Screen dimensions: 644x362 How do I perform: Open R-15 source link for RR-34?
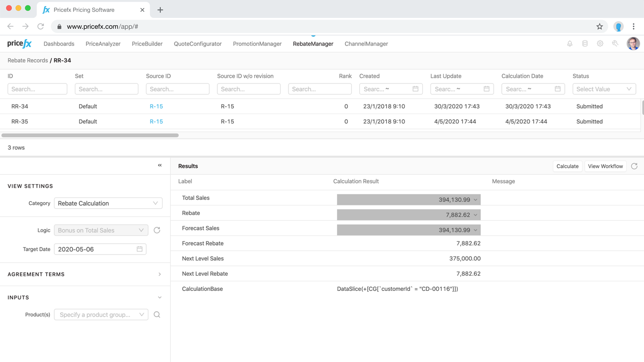[x=156, y=107]
